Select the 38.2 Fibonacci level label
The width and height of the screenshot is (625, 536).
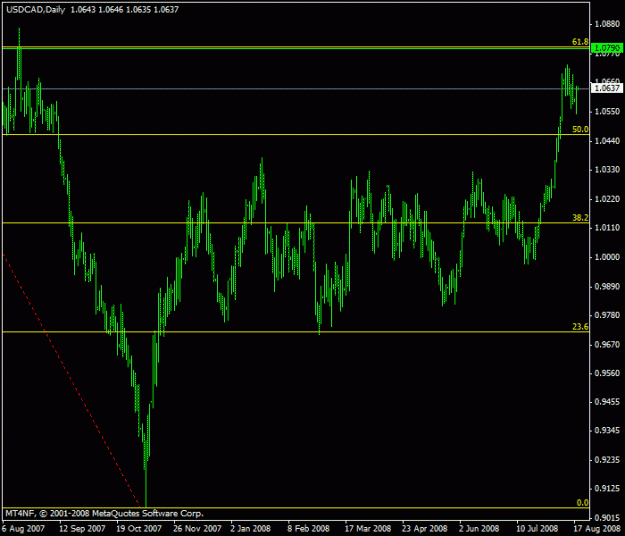click(x=580, y=217)
